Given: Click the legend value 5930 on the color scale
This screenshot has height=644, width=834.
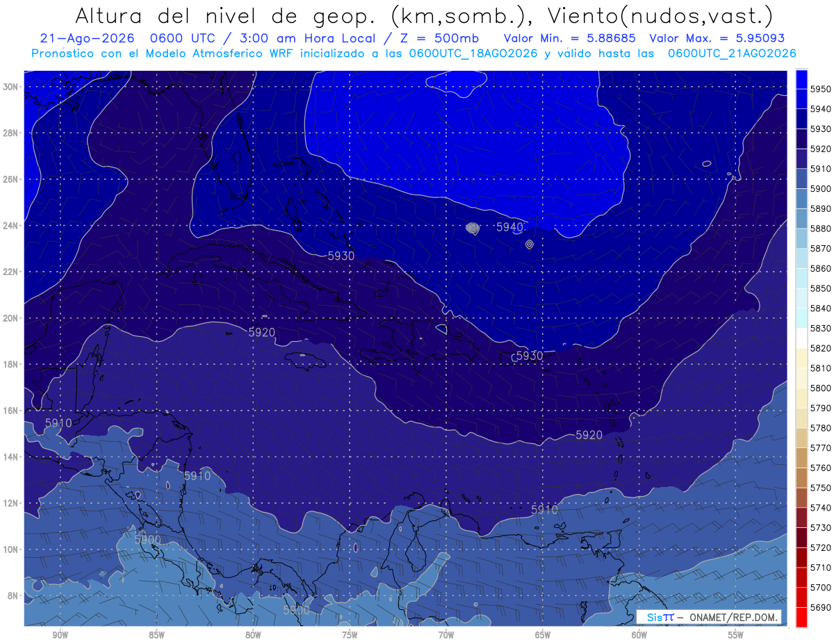Looking at the screenshot, I should (821, 129).
